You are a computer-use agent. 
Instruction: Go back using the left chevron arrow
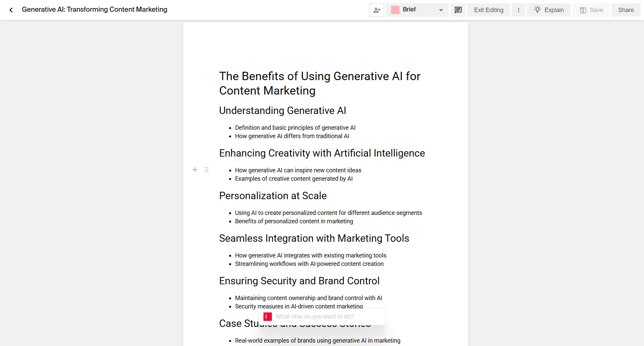(x=11, y=10)
